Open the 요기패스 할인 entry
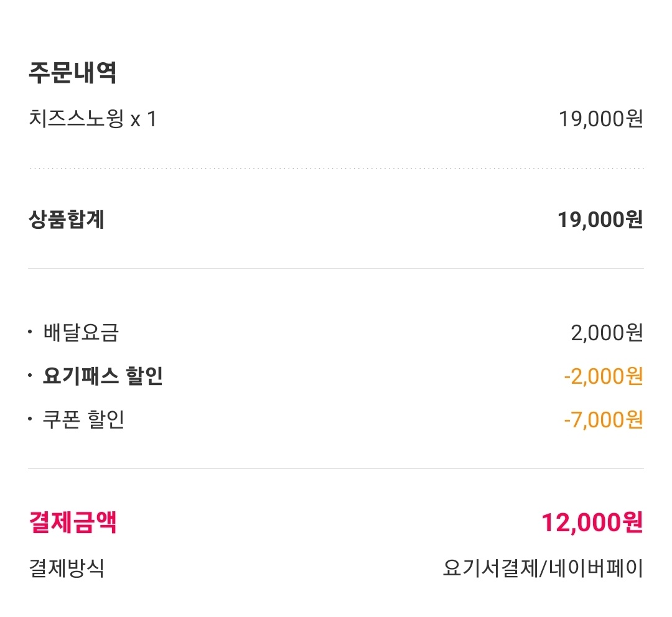 [103, 376]
